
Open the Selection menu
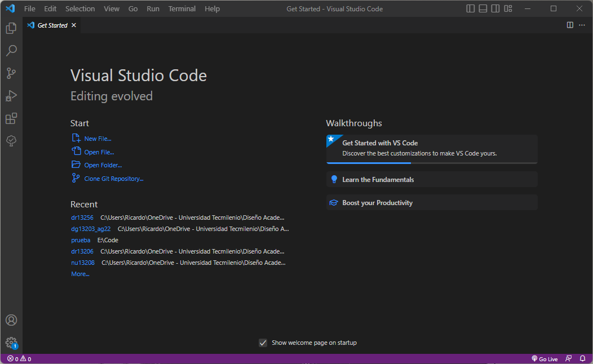tap(80, 8)
